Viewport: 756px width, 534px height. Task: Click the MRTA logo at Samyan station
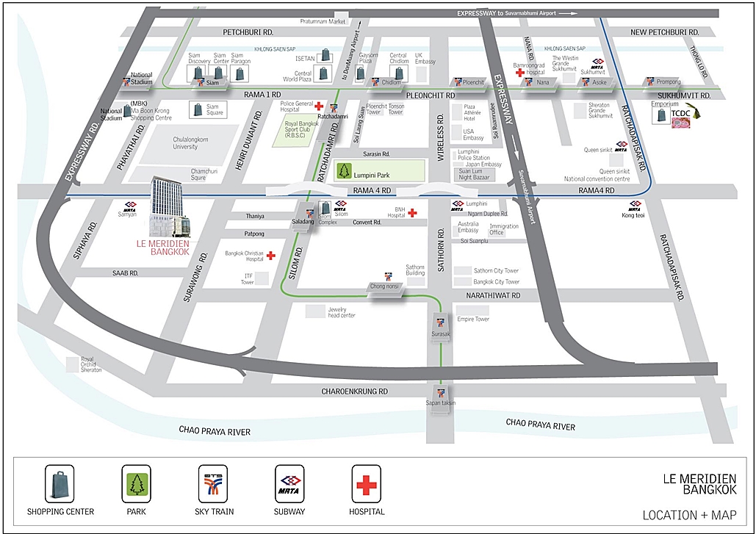pos(129,207)
